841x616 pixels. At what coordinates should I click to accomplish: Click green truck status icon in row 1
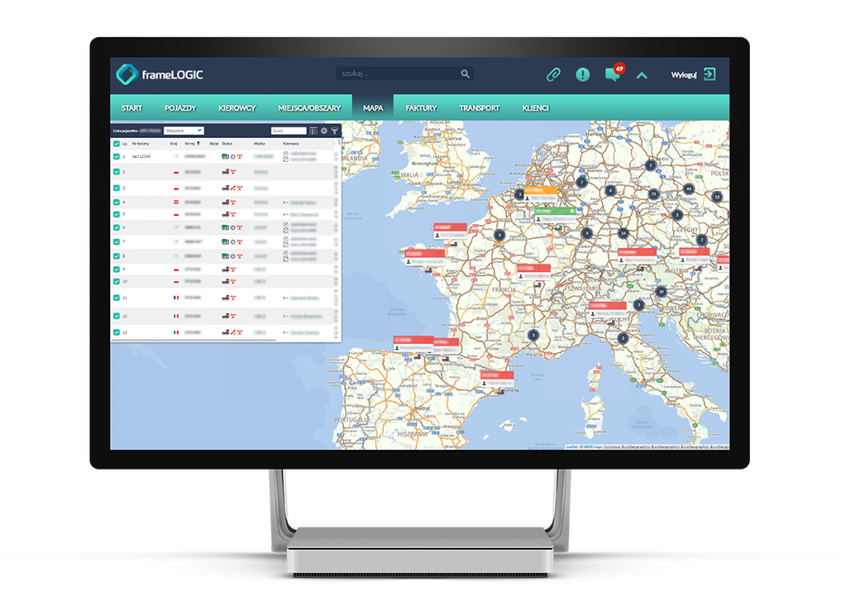pos(225,157)
